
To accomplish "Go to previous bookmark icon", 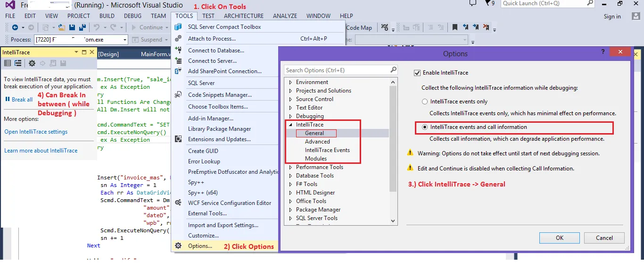I will coord(466,27).
